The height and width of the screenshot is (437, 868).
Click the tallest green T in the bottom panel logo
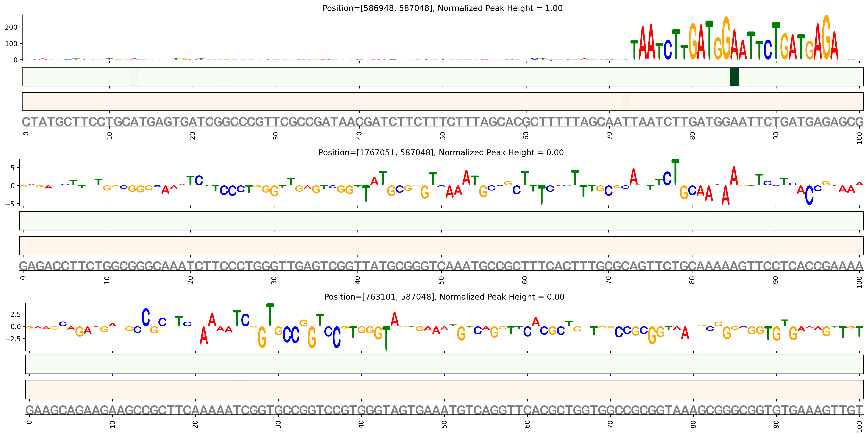[x=270, y=315]
